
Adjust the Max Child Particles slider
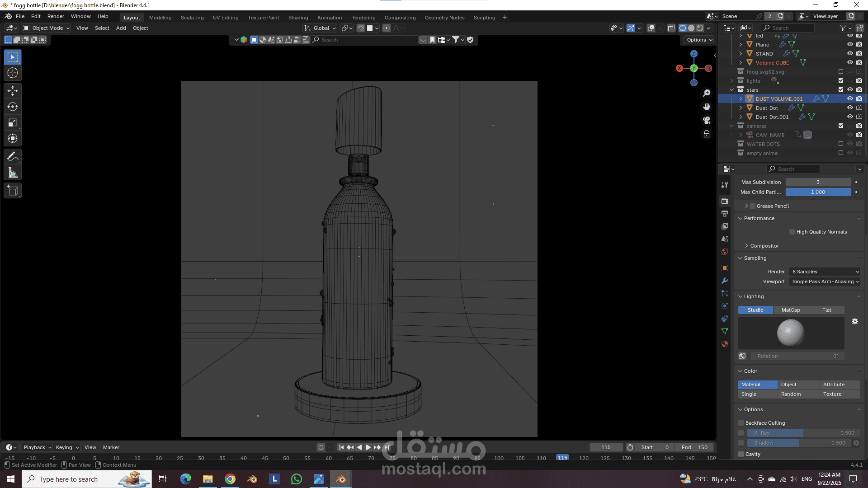click(818, 192)
